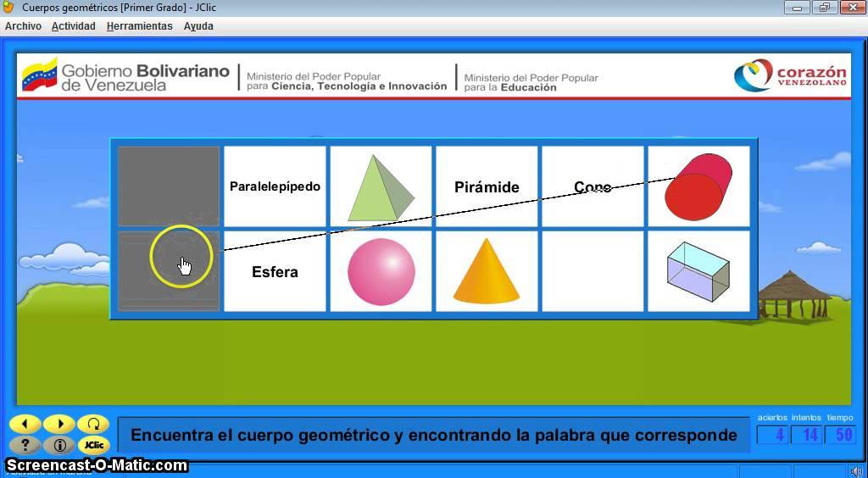Click the JClic logo button

pos(93,445)
